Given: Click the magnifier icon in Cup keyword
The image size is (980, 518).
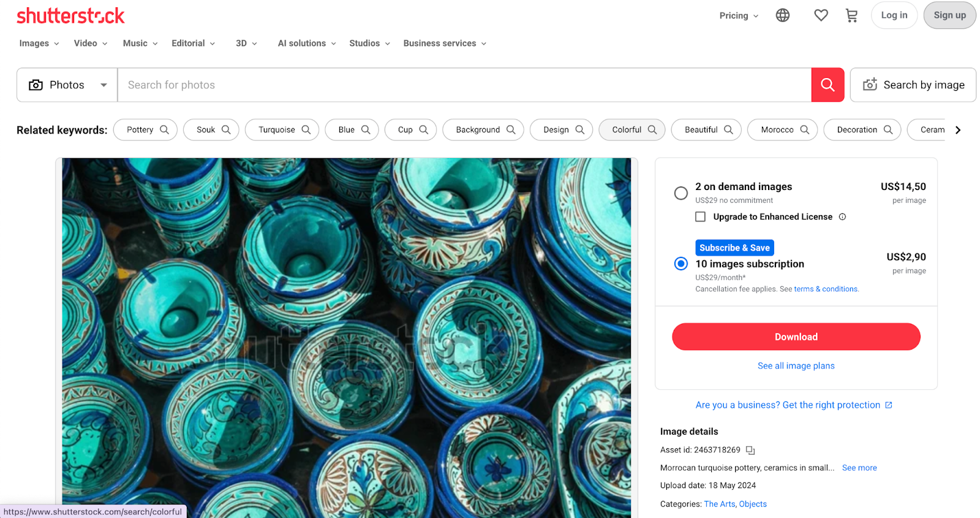Looking at the screenshot, I should point(423,129).
